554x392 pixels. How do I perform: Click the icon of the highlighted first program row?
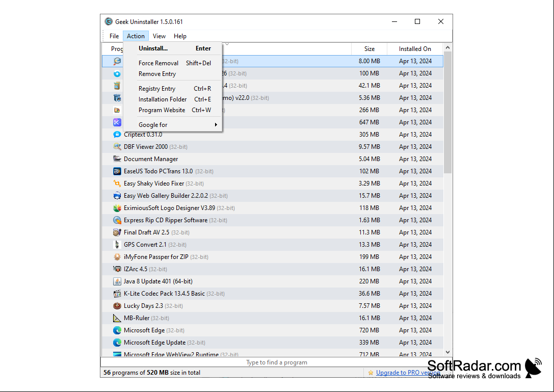pyautogui.click(x=117, y=61)
